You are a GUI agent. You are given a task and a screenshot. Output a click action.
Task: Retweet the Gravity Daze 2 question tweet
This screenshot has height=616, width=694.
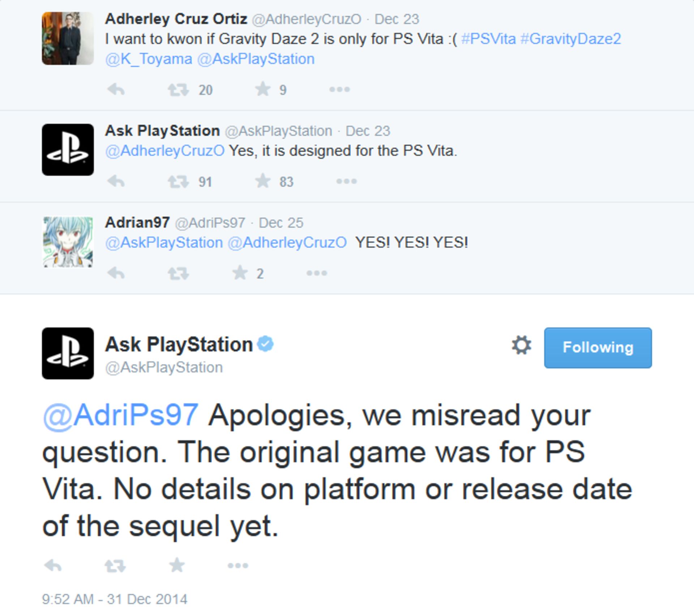(178, 90)
